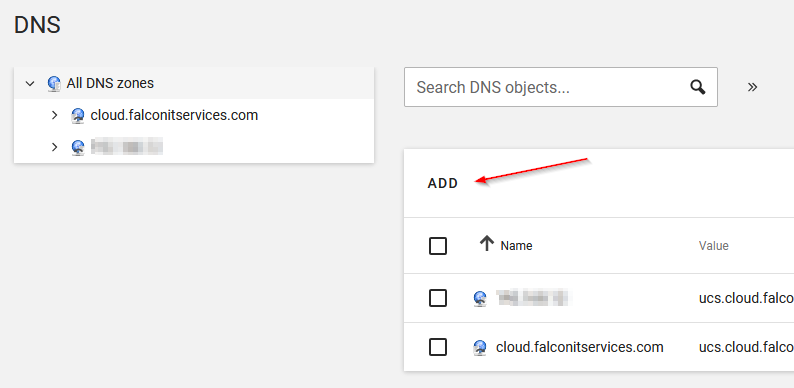Check the box for the blurred zone row
794x388 pixels.
coord(438,298)
